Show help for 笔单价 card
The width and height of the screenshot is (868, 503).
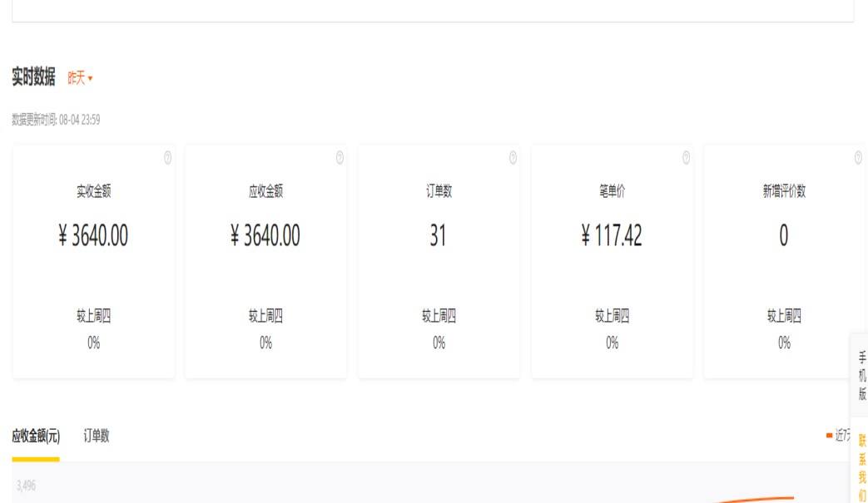pos(686,158)
